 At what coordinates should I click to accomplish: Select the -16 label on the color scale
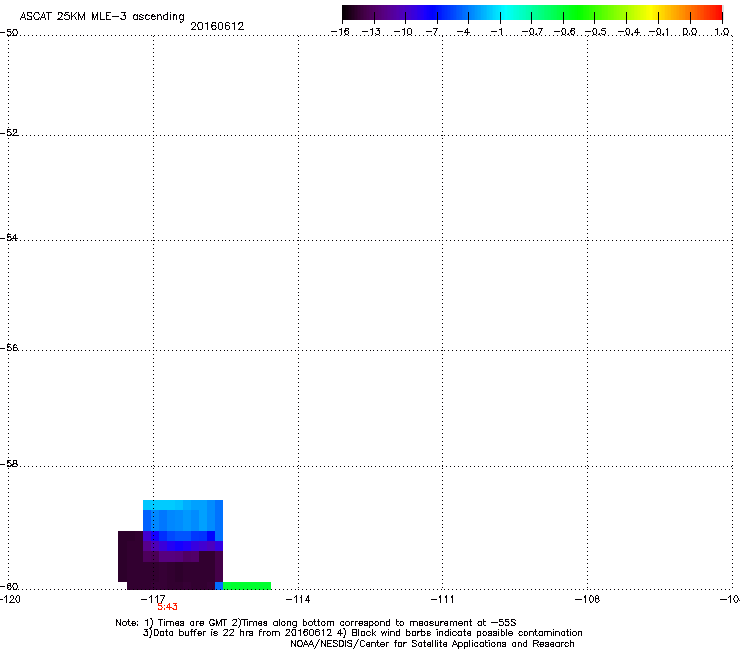(x=340, y=32)
